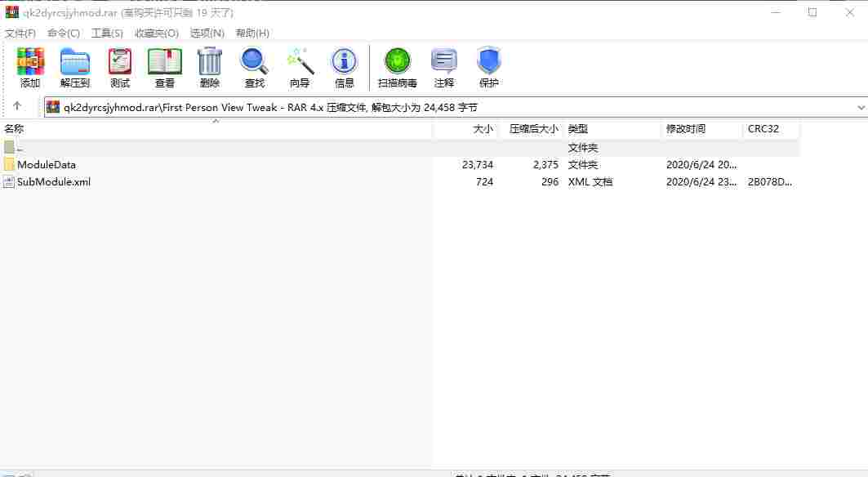Click ModuleData packed size 2,375

click(545, 164)
